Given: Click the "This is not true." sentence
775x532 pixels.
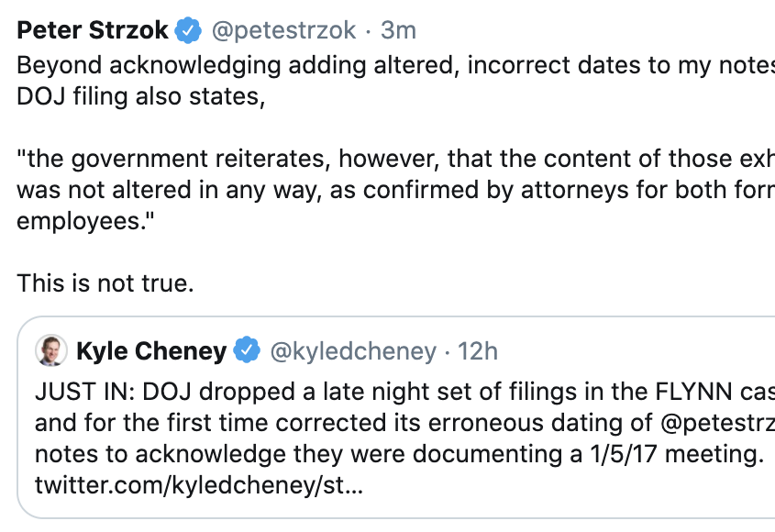Looking at the screenshot, I should pyautogui.click(x=105, y=283).
